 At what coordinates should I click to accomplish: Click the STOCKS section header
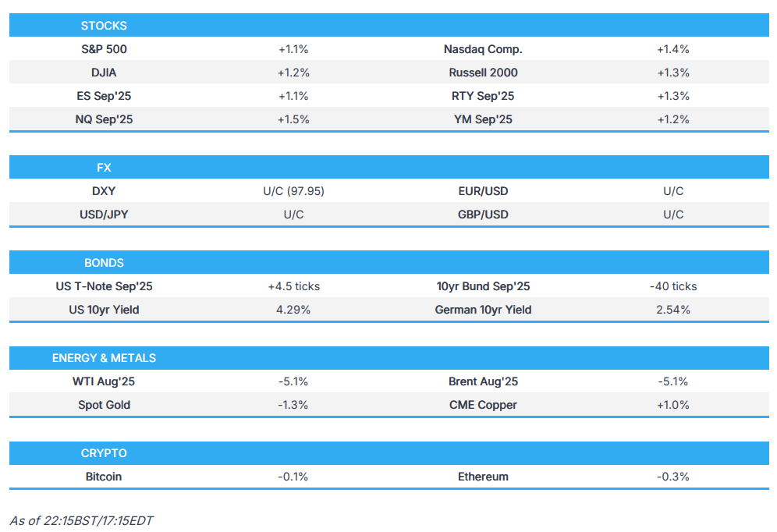pos(104,26)
